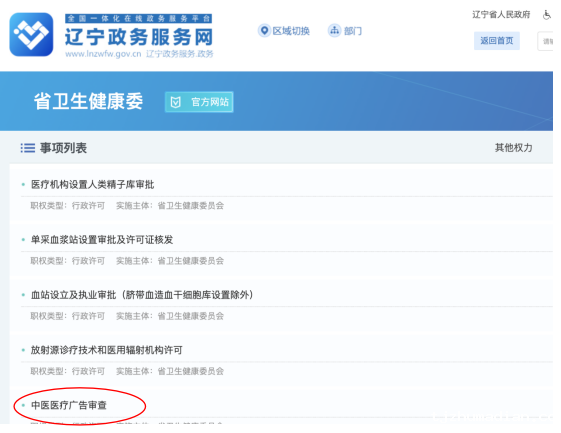This screenshot has width=561, height=433.
Task: Open 区域切换 region switcher
Action: [291, 31]
